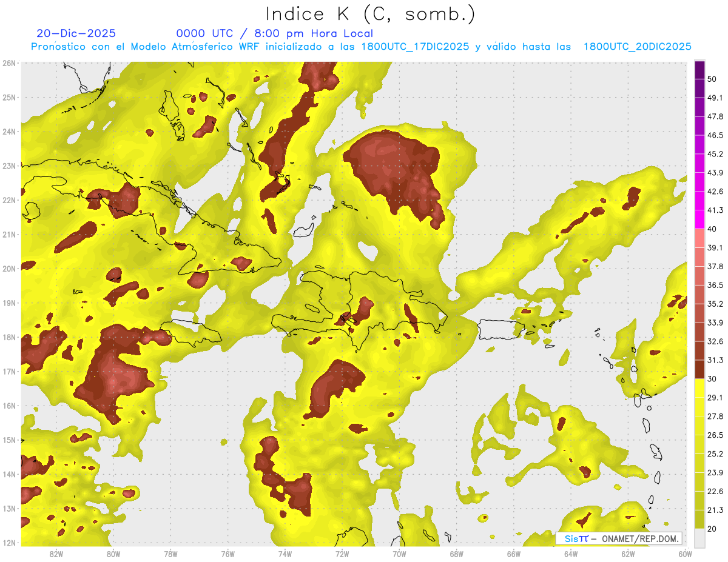Click the '70W' longitude axis label
Viewport: 728px width, 562px height.
(399, 554)
